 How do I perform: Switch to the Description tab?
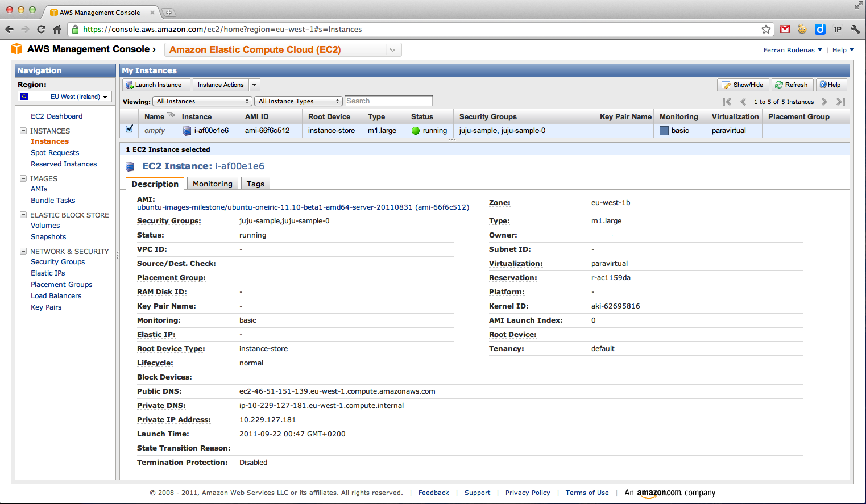(x=155, y=184)
